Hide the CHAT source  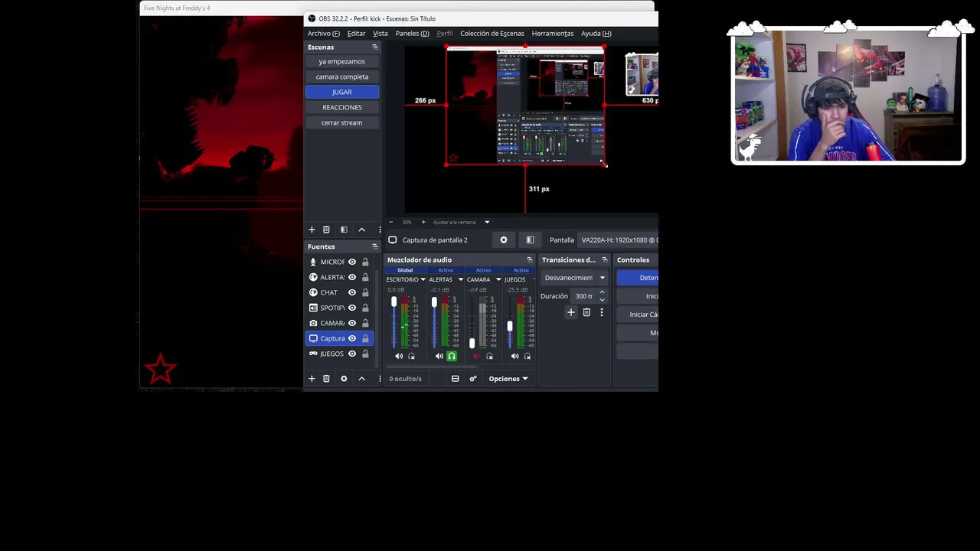coord(352,292)
